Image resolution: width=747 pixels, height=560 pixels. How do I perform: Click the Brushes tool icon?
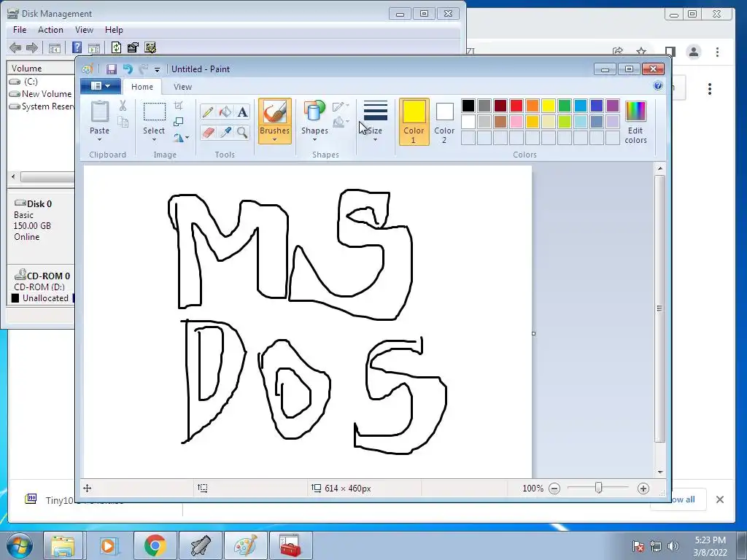pos(275,112)
